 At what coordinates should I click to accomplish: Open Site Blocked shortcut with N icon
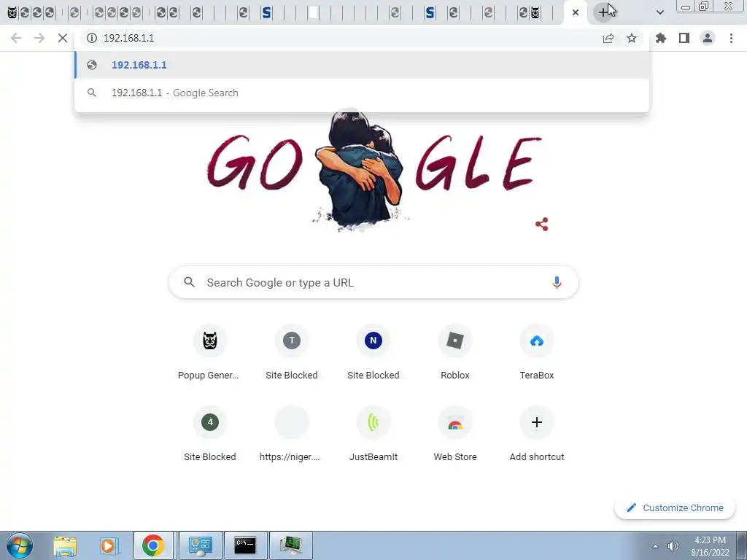coord(373,354)
